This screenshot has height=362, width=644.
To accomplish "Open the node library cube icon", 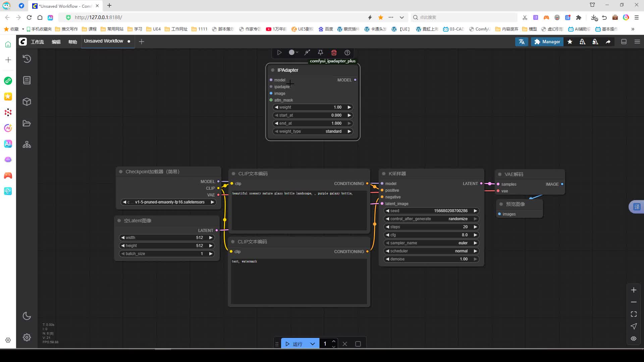I will pyautogui.click(x=27, y=102).
